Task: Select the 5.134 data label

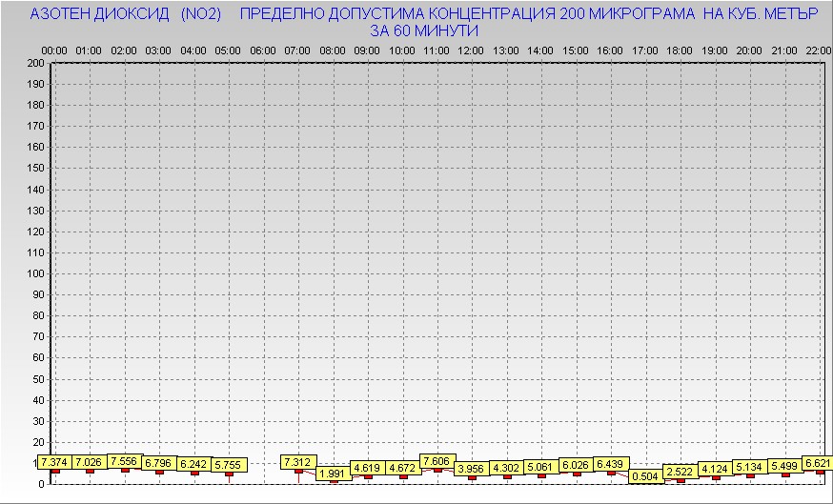Action: [x=750, y=467]
